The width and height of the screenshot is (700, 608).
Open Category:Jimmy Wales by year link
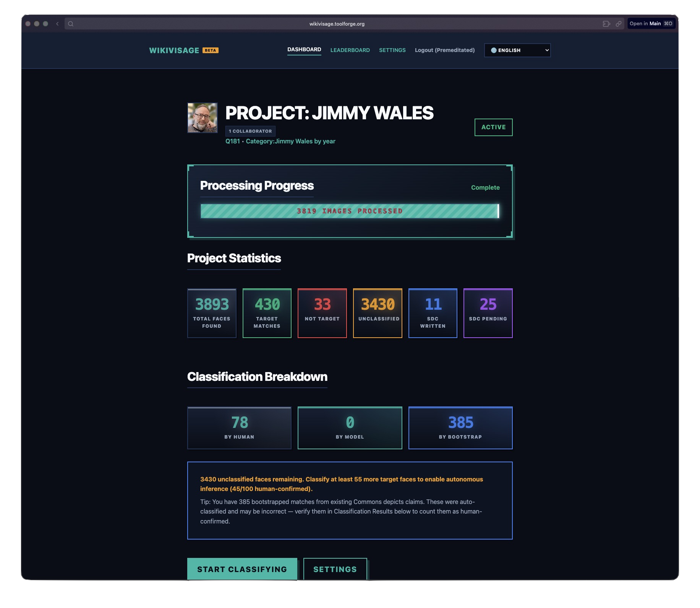pos(290,141)
